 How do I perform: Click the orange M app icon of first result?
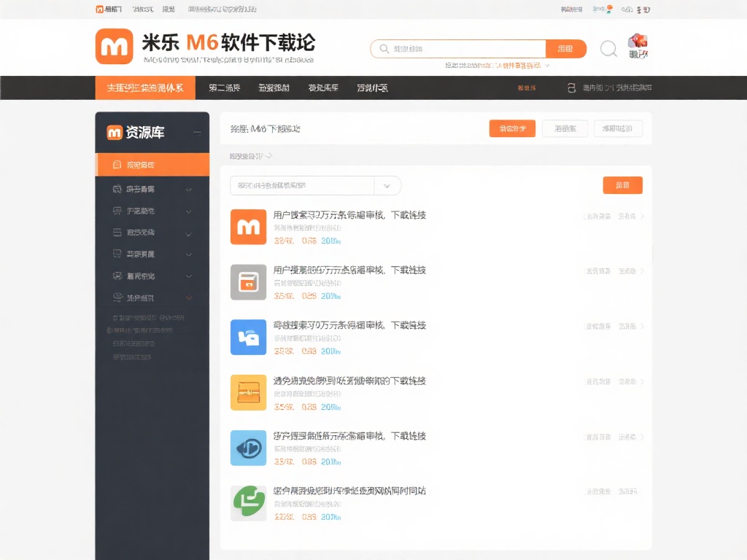point(248,227)
